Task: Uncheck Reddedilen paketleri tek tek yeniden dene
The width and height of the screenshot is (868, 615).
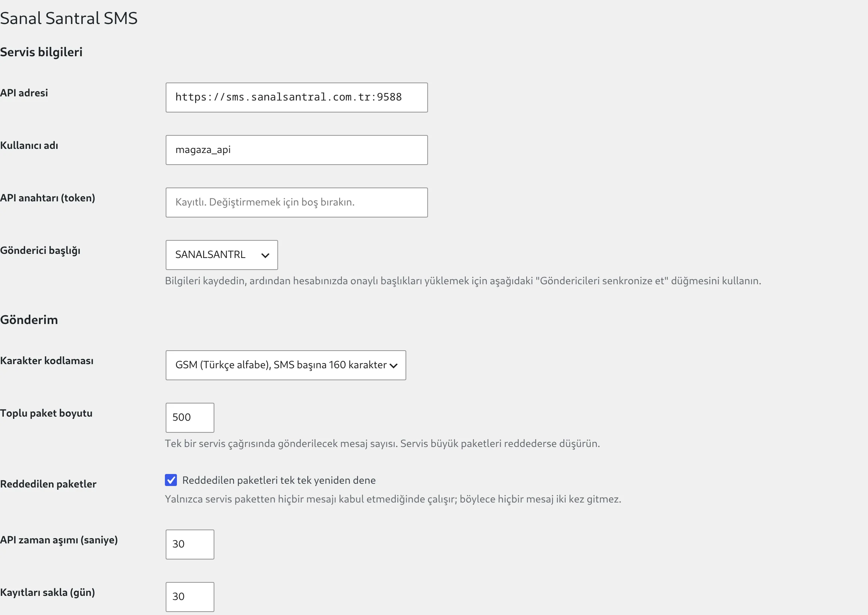Action: (171, 480)
